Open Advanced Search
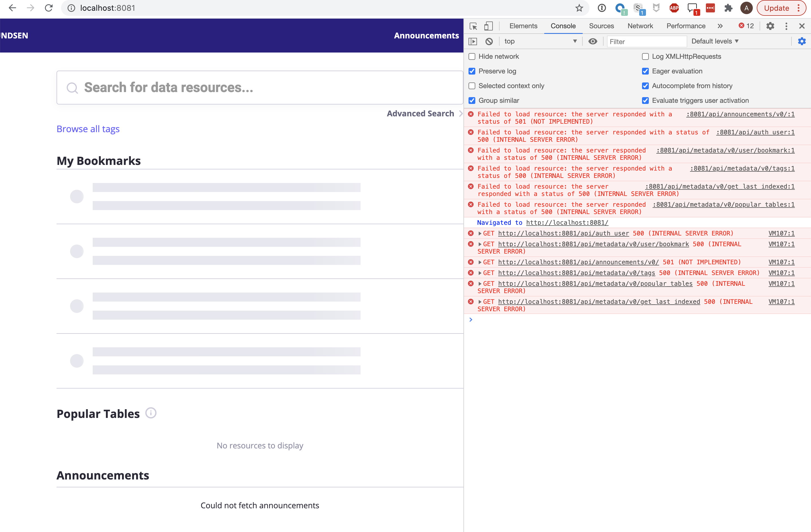 (x=420, y=114)
